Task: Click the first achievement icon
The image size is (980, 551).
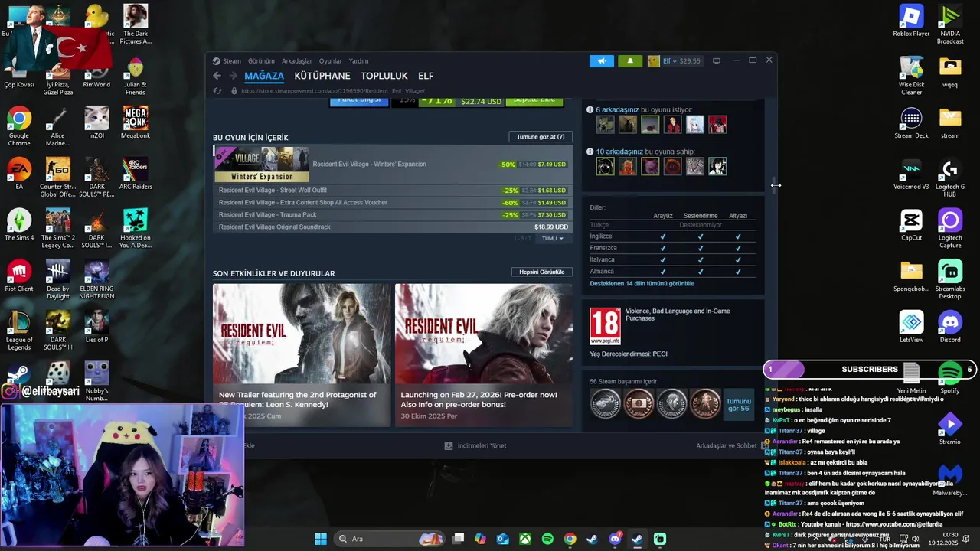Action: [605, 404]
